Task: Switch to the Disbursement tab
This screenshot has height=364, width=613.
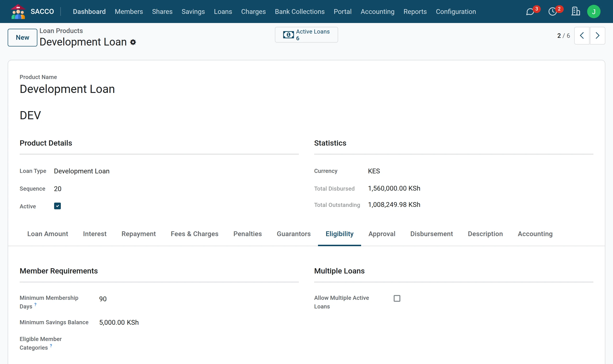Action: [x=431, y=234]
